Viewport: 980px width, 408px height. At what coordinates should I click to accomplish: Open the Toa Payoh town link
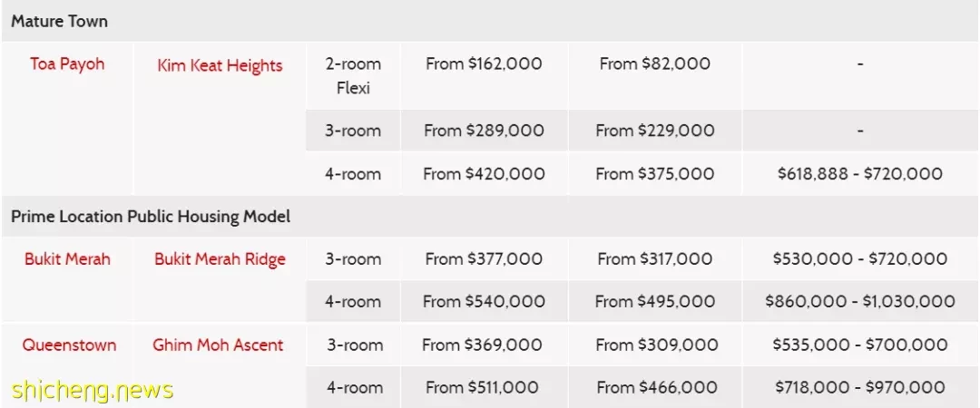67,63
